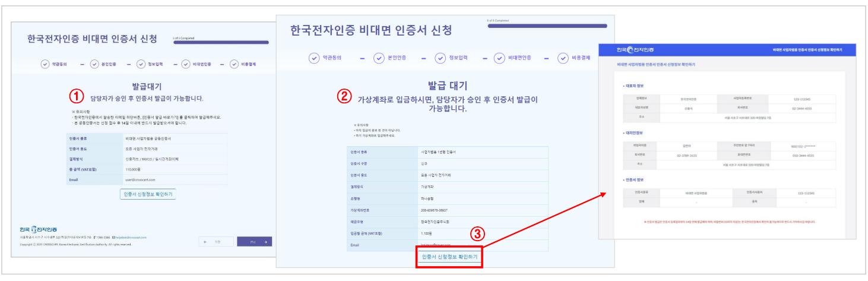Click 인증서 신청정보 확인하기 button in left window

pos(148,194)
